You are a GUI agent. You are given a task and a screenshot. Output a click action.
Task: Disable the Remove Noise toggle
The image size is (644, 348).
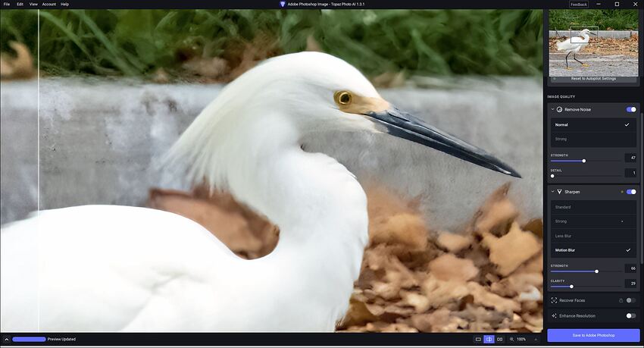[x=631, y=109]
